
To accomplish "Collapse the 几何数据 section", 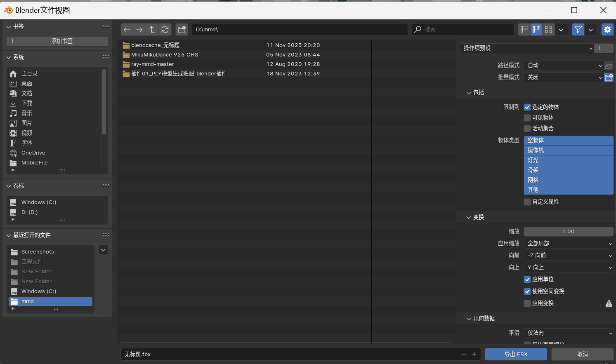I will (x=469, y=319).
